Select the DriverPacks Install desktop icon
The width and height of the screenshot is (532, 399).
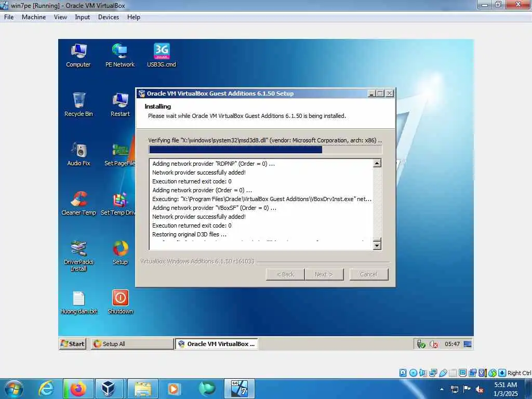(x=79, y=256)
